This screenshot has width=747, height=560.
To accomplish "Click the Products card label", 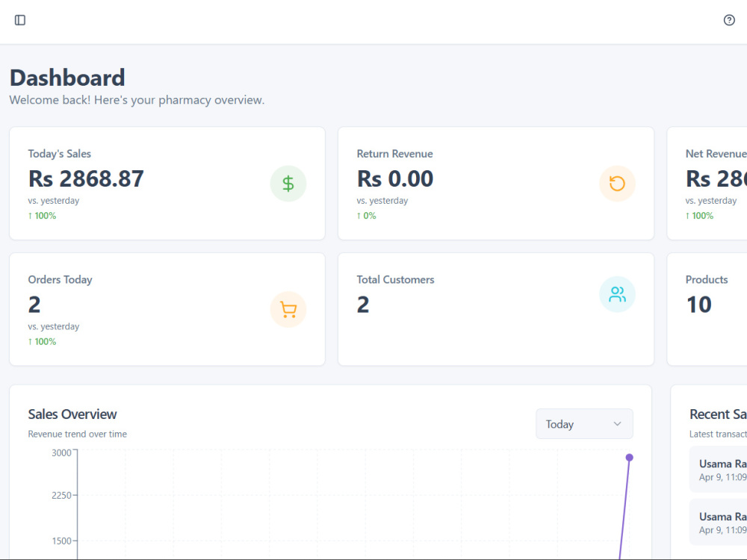I will pos(707,279).
